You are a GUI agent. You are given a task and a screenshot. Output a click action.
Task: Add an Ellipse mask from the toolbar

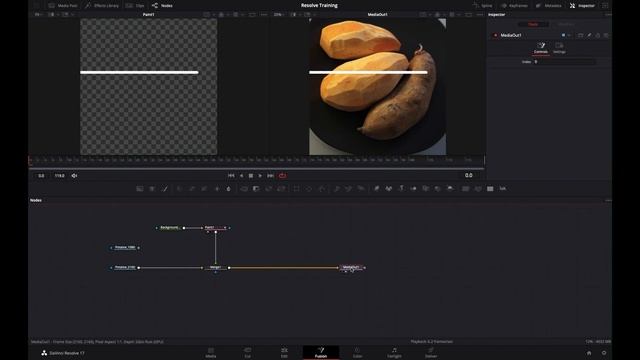click(309, 189)
